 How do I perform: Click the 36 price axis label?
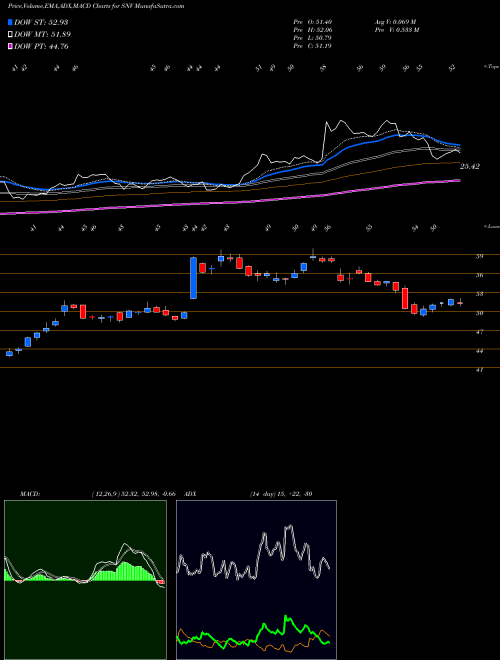[479, 275]
